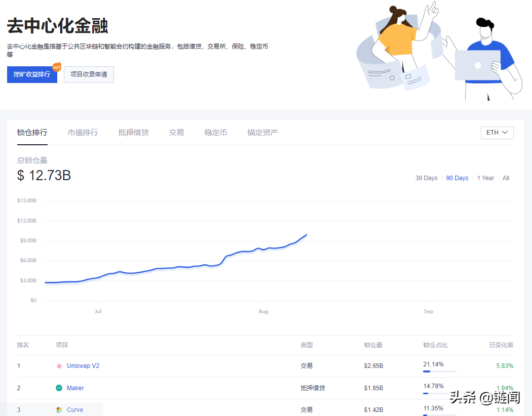Select the 锁仓排行 tab

pos(32,133)
